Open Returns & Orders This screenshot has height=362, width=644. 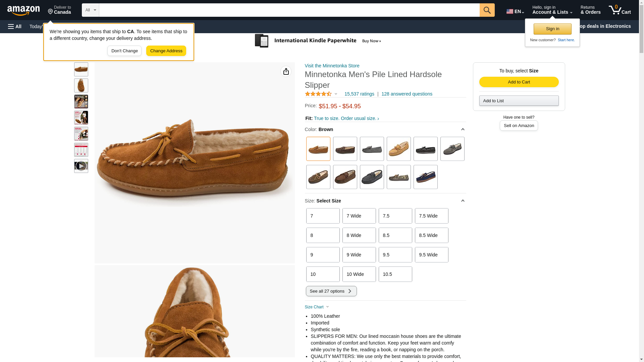[590, 10]
